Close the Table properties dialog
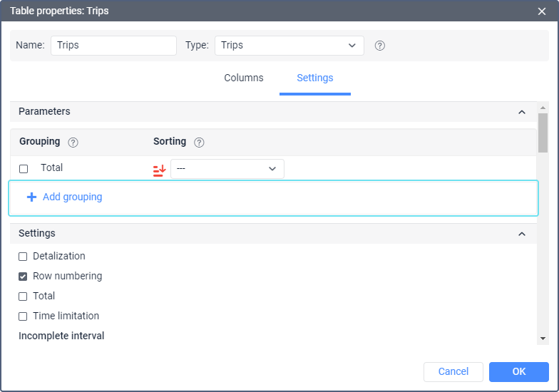This screenshot has height=392, width=559. point(542,11)
